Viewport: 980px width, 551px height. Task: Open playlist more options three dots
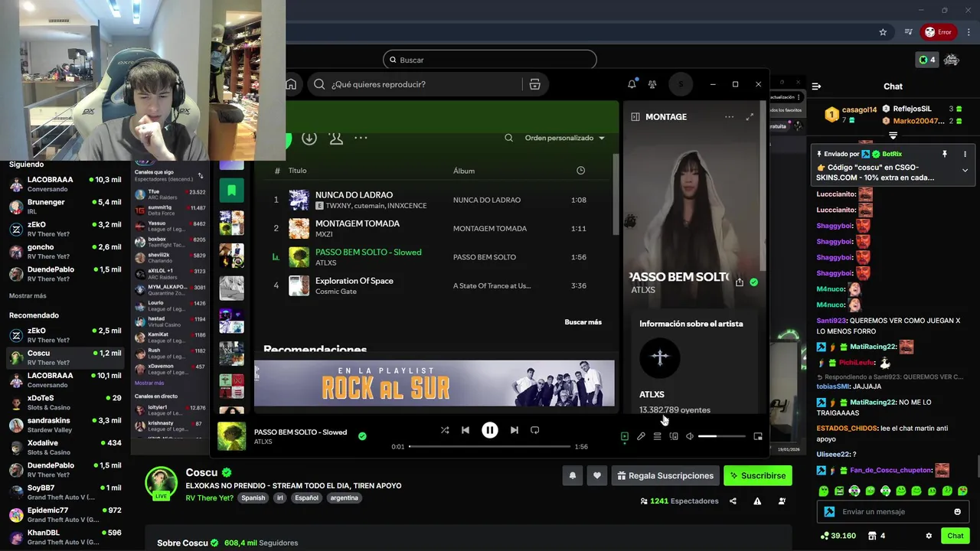(361, 138)
